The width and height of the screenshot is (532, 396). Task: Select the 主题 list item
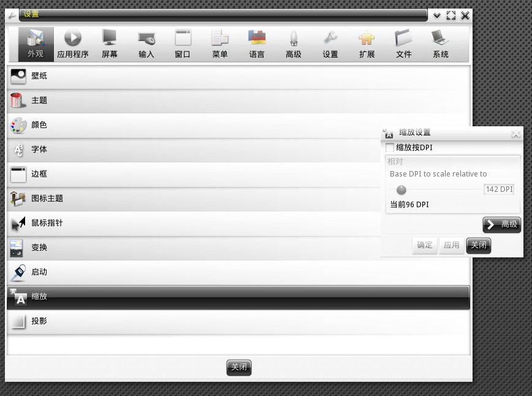(238, 101)
